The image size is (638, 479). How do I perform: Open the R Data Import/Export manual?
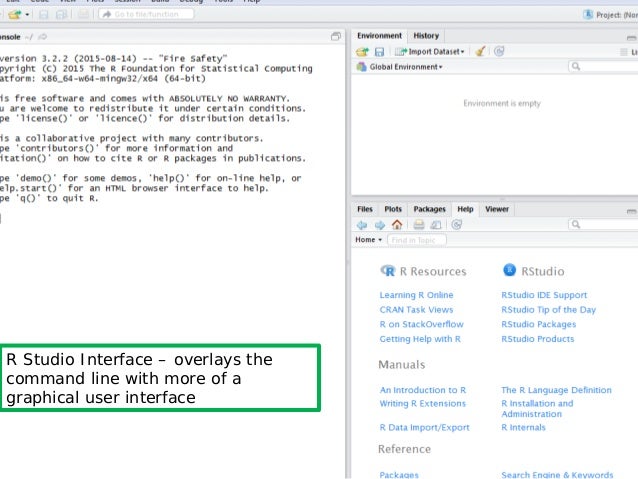[x=424, y=427]
